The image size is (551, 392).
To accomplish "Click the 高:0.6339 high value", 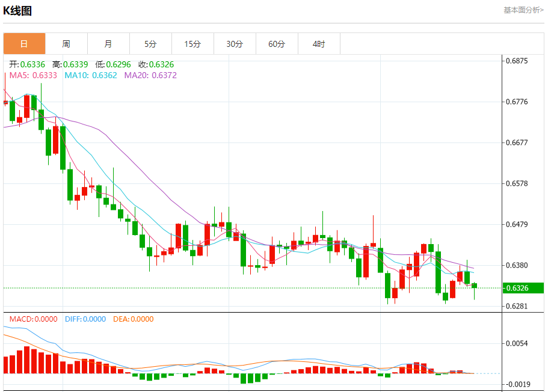I will tap(70, 64).
